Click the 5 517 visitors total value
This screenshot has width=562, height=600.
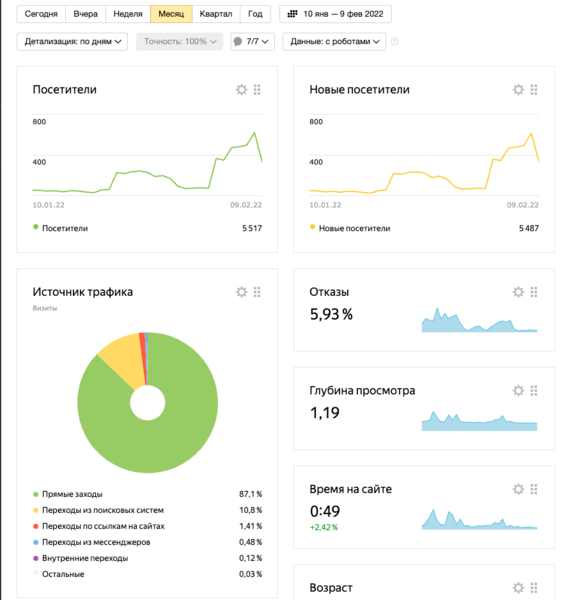click(x=252, y=228)
